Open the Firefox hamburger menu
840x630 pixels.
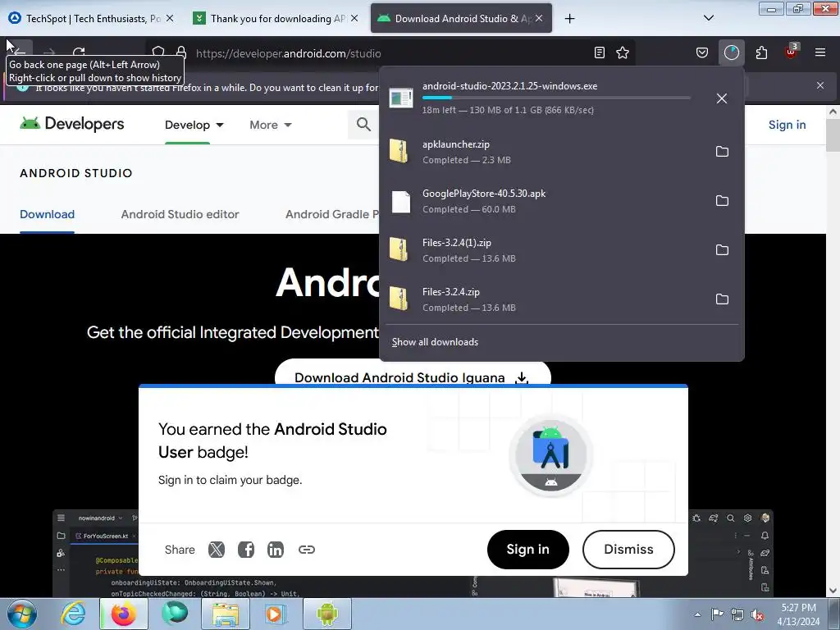pos(820,52)
